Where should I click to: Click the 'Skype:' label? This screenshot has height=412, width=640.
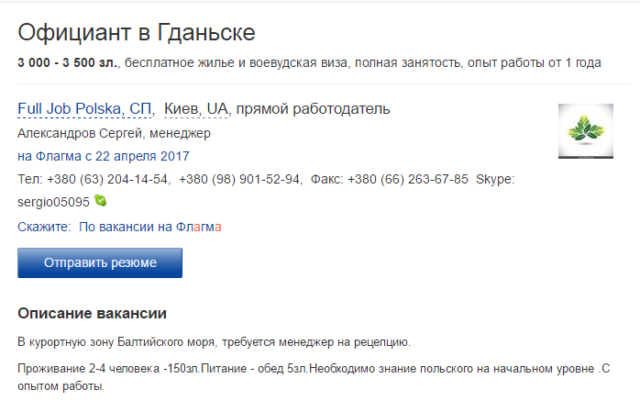pos(495,179)
